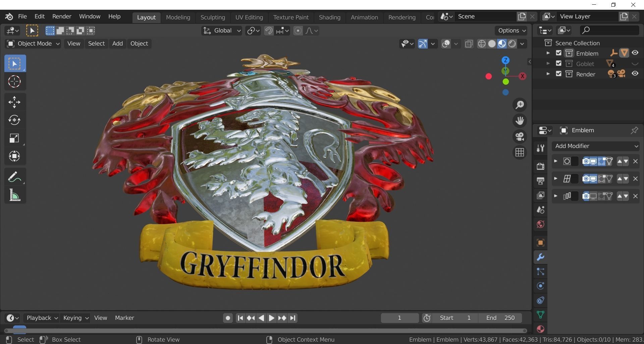Open the Add Modifier dropdown
The image size is (644, 344).
[596, 146]
